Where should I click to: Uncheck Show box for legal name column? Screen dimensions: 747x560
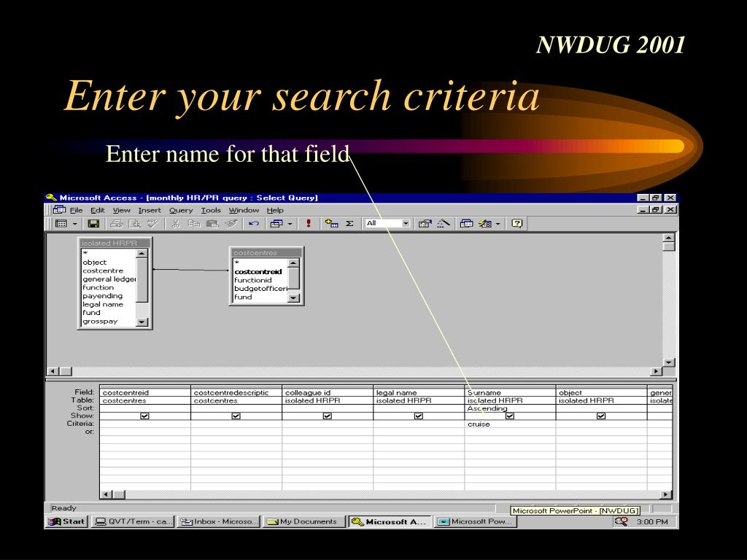pyautogui.click(x=419, y=416)
